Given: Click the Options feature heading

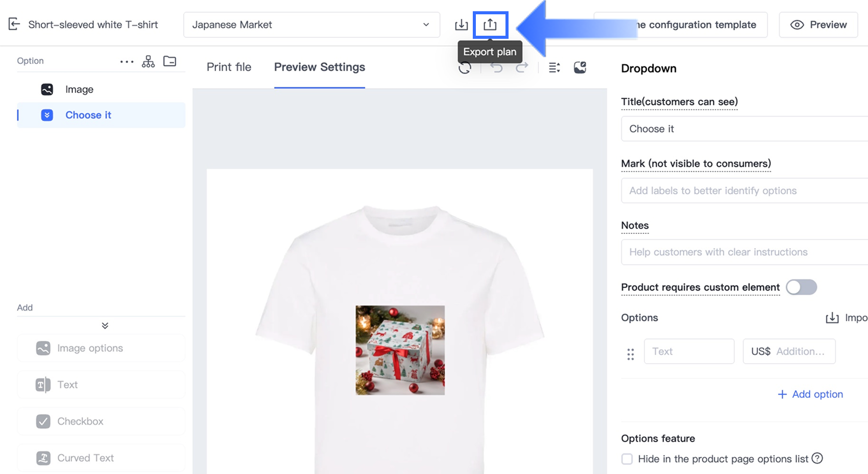Looking at the screenshot, I should tap(658, 438).
